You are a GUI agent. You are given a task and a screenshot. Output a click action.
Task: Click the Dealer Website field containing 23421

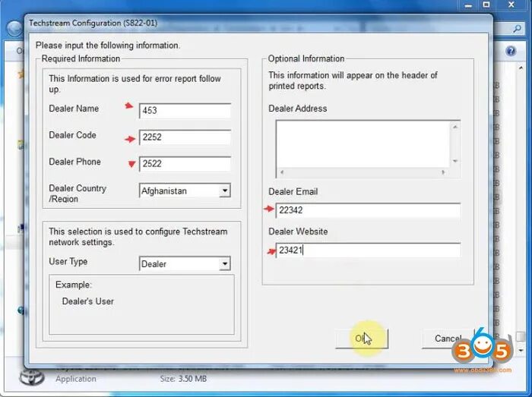(368, 250)
